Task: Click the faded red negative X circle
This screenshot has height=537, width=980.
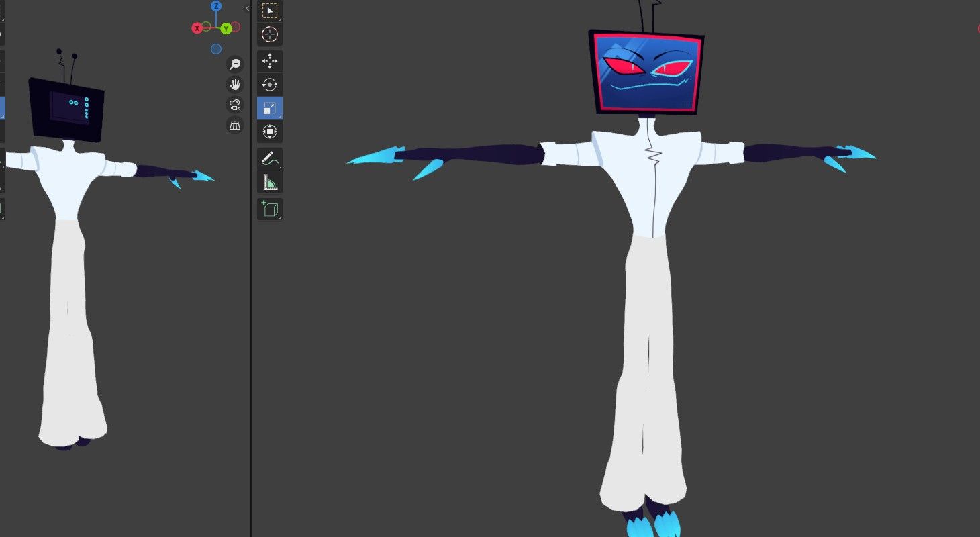Action: point(236,27)
